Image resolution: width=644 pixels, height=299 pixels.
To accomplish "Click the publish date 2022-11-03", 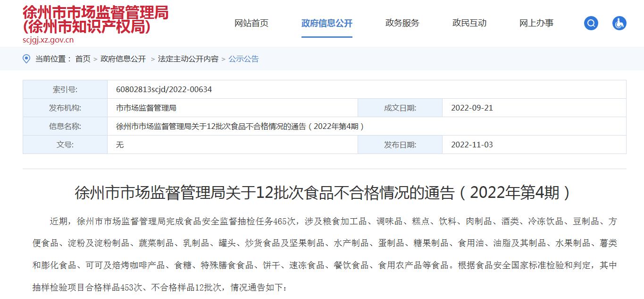I will point(472,145).
